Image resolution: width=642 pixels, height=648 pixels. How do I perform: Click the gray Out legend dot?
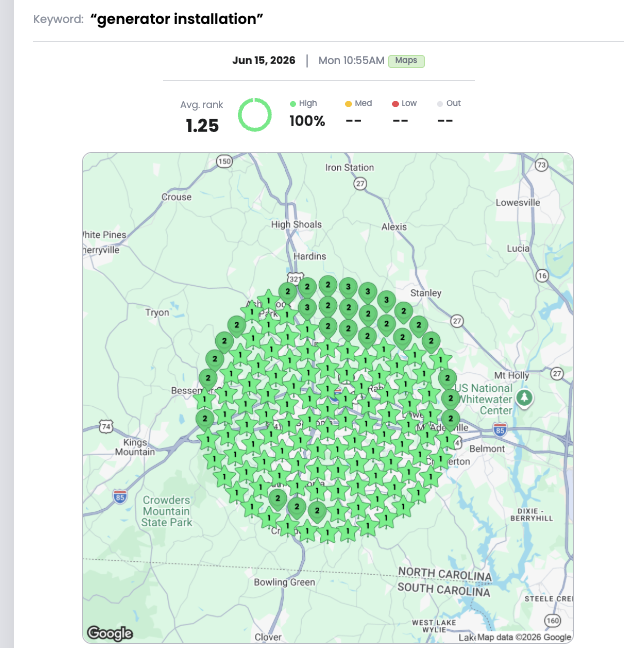(440, 104)
